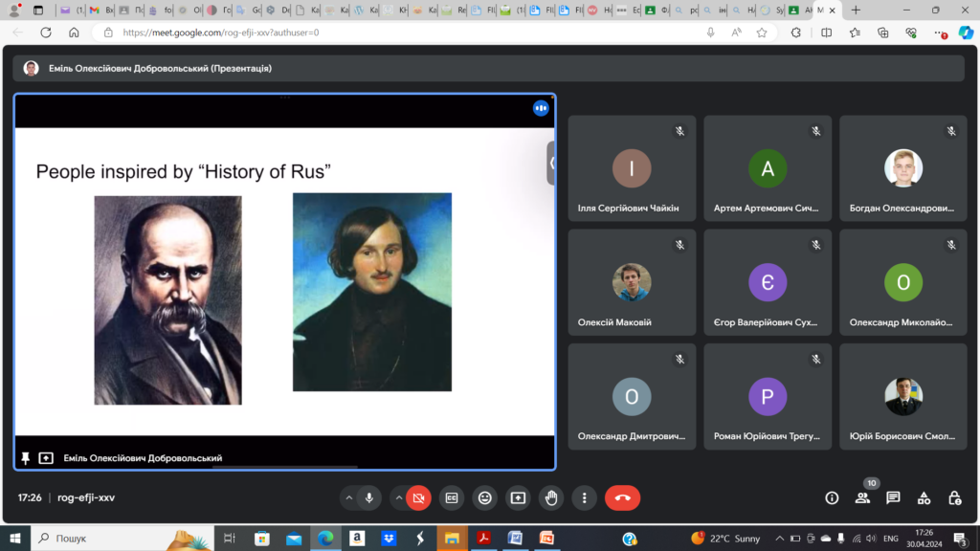Click the red leave call button
This screenshot has width=980, height=551.
[x=622, y=497]
